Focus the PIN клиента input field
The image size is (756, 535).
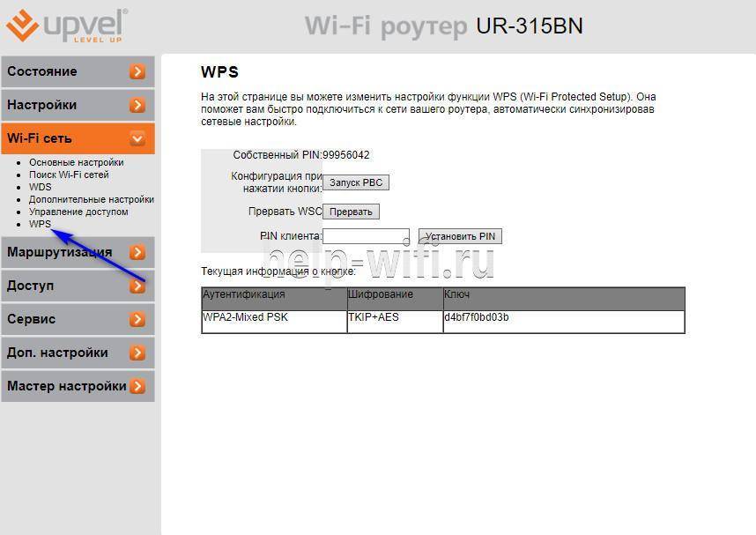click(366, 236)
